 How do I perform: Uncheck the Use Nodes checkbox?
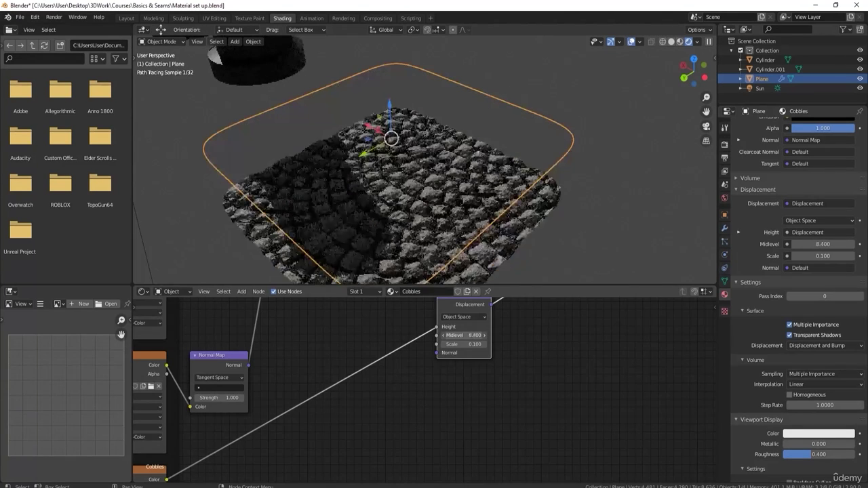tap(273, 291)
